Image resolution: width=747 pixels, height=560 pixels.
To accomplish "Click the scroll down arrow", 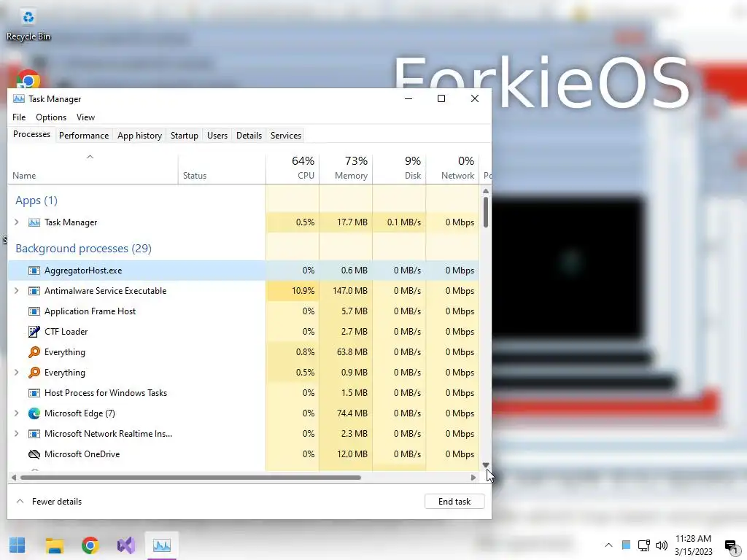I will pyautogui.click(x=485, y=465).
